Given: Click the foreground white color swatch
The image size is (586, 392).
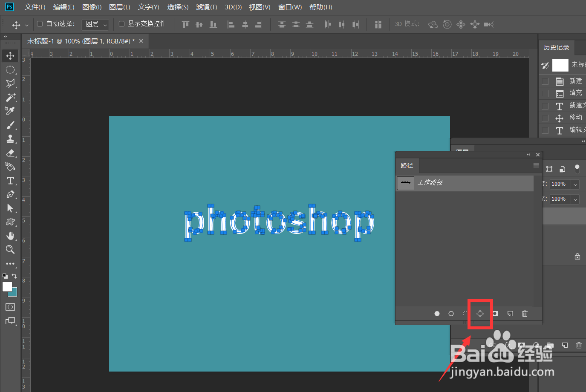Looking at the screenshot, I should click(x=6, y=286).
